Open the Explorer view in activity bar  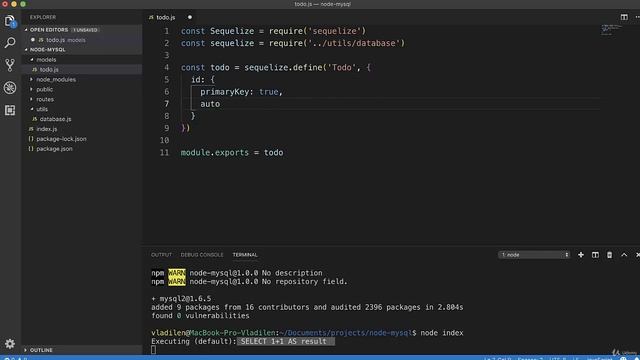[10, 20]
